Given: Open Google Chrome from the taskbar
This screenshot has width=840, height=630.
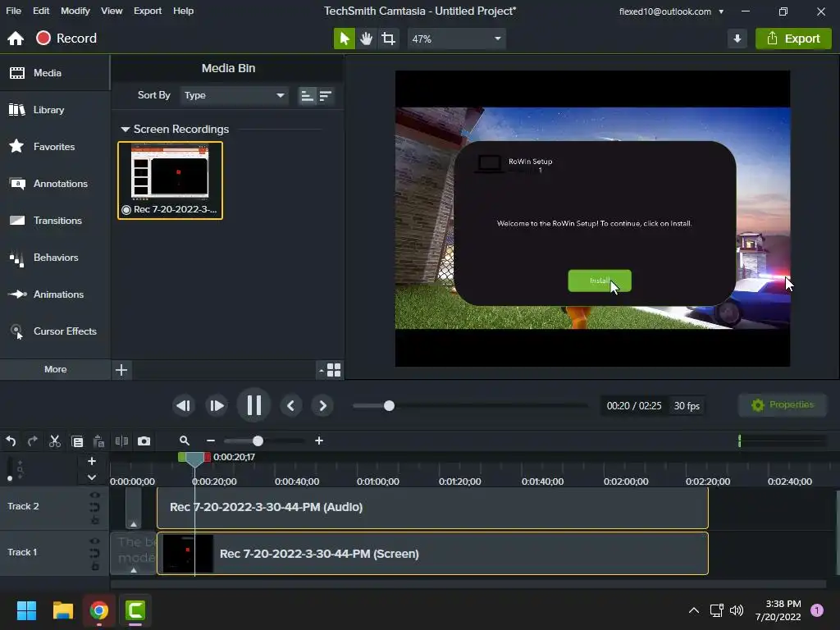Looking at the screenshot, I should tap(99, 610).
